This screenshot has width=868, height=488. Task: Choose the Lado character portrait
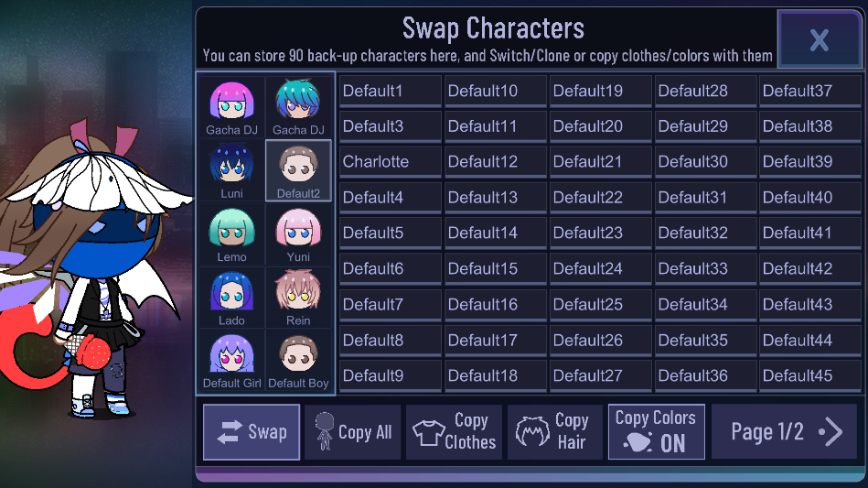coord(231,297)
